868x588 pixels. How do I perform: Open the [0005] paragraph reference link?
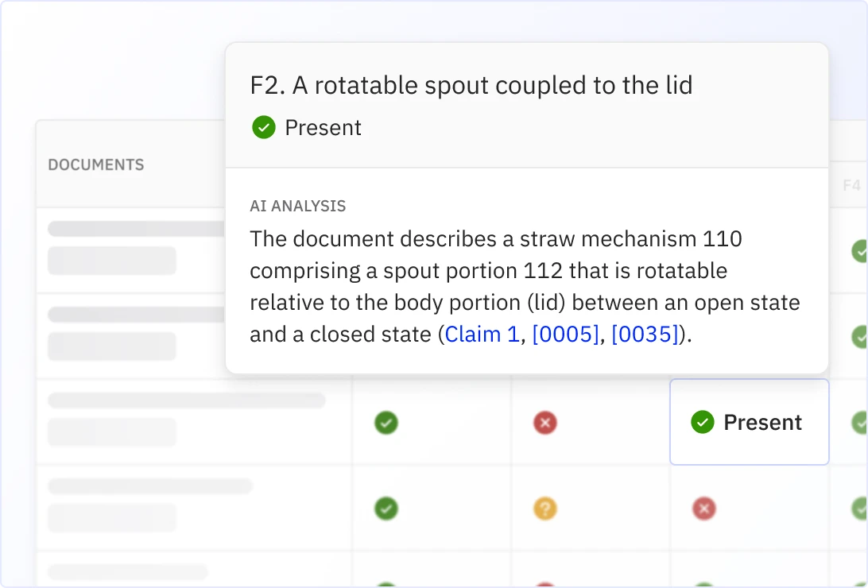pos(565,335)
